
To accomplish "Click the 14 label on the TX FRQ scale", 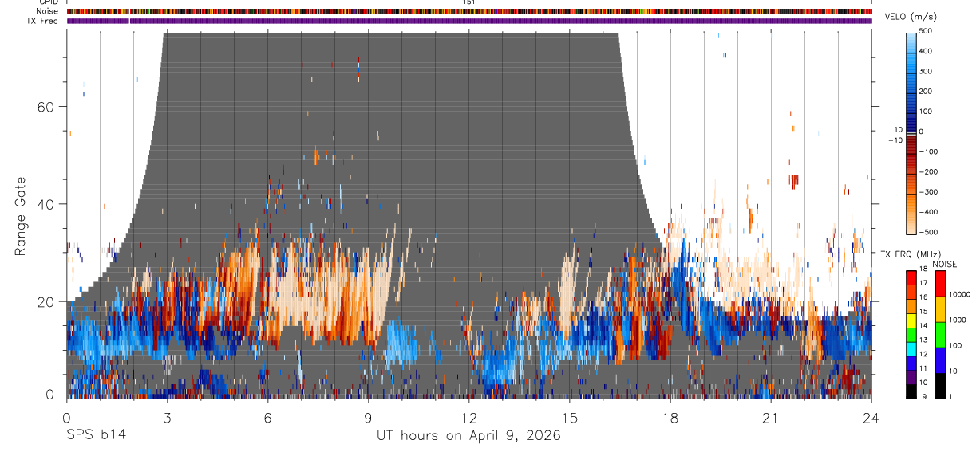I will [925, 326].
